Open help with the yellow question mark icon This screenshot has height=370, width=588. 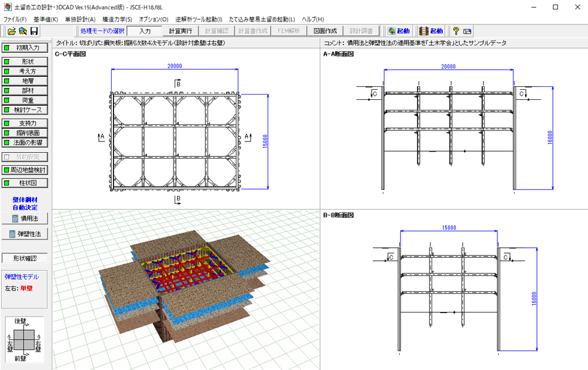[456, 31]
